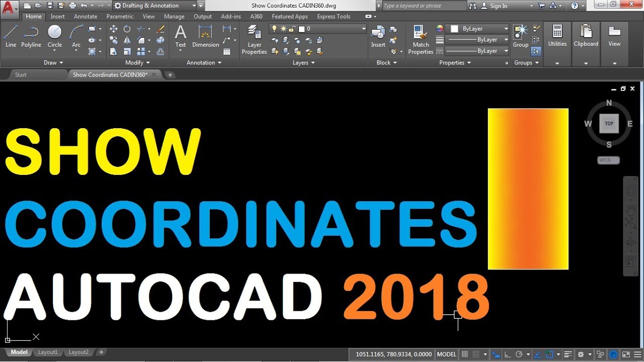Open the Annotate ribbon tab

[86, 17]
